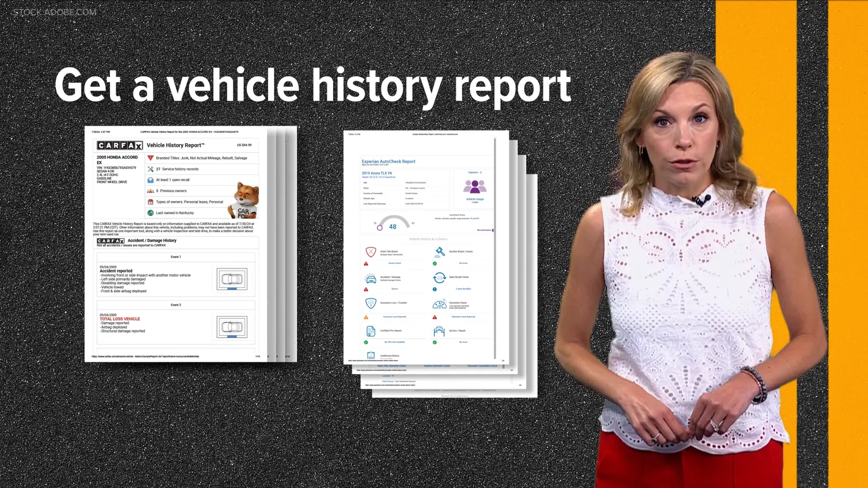Image resolution: width=868 pixels, height=488 pixels.
Task: Click the Vehicle History at a Glance heading
Action: click(428, 239)
